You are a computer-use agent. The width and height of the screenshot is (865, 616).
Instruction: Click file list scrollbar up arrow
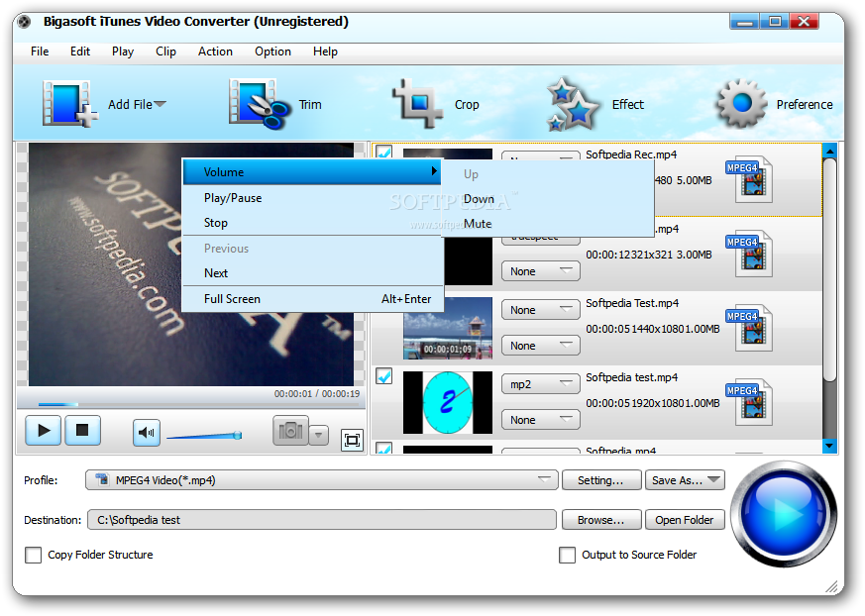tap(829, 151)
